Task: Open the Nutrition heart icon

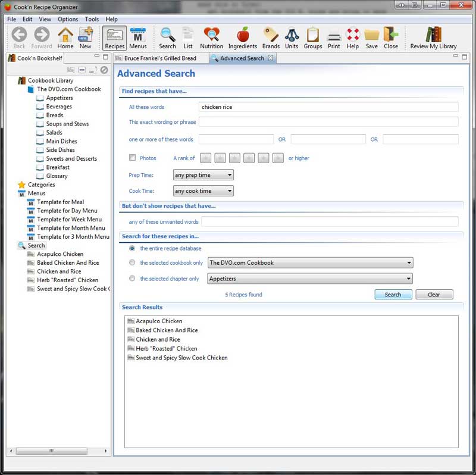Action: tap(212, 37)
